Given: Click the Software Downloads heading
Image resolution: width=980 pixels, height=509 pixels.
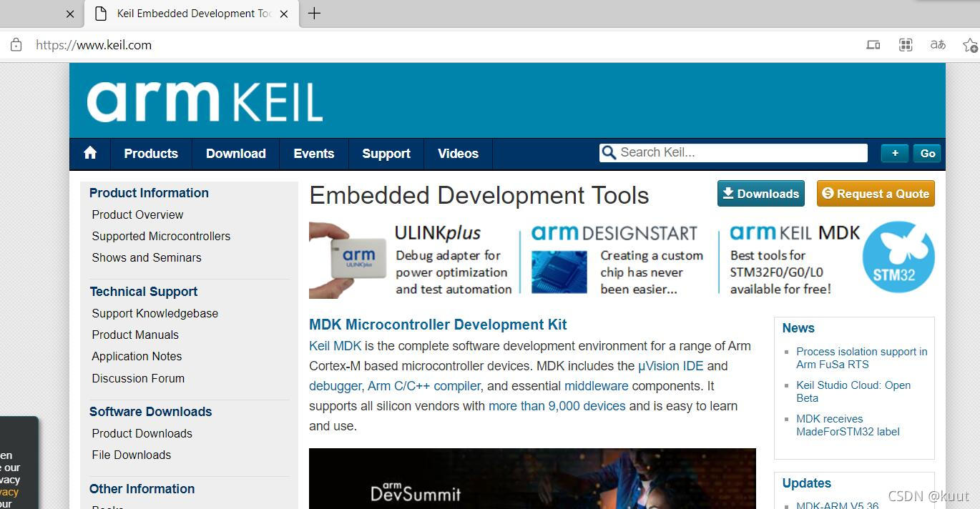Looking at the screenshot, I should (150, 412).
